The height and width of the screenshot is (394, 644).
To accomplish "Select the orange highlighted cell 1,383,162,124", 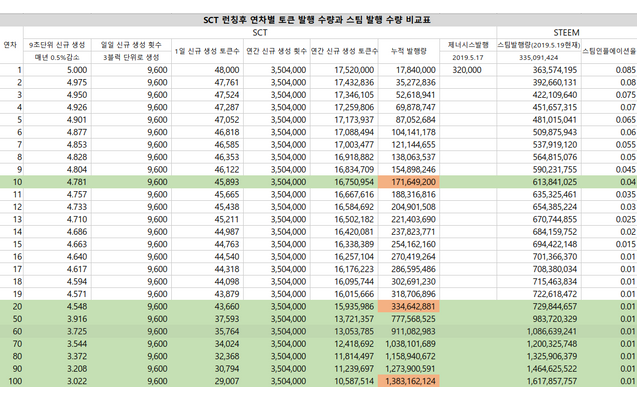I will pyautogui.click(x=409, y=381).
